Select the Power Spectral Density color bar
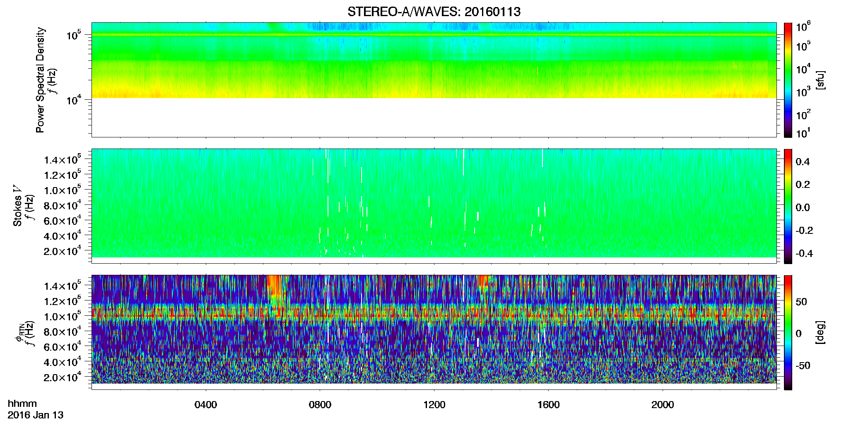The image size is (868, 447). pos(788,80)
